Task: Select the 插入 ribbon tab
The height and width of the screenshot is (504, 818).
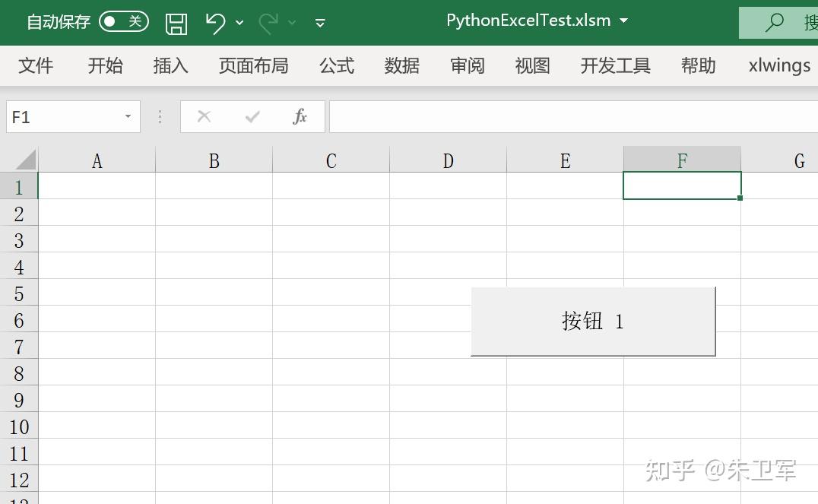Action: 170,66
